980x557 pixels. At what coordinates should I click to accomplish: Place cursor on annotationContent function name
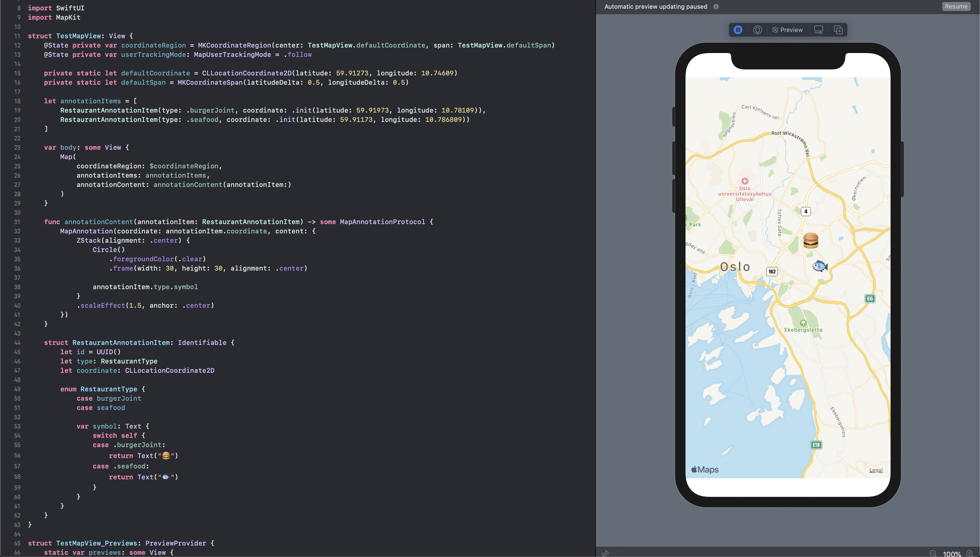point(98,222)
